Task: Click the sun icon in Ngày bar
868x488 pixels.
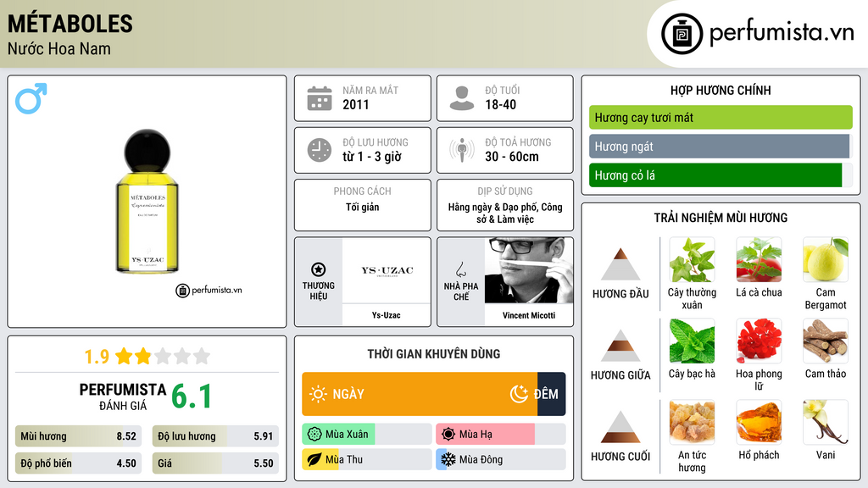Action: 318,394
